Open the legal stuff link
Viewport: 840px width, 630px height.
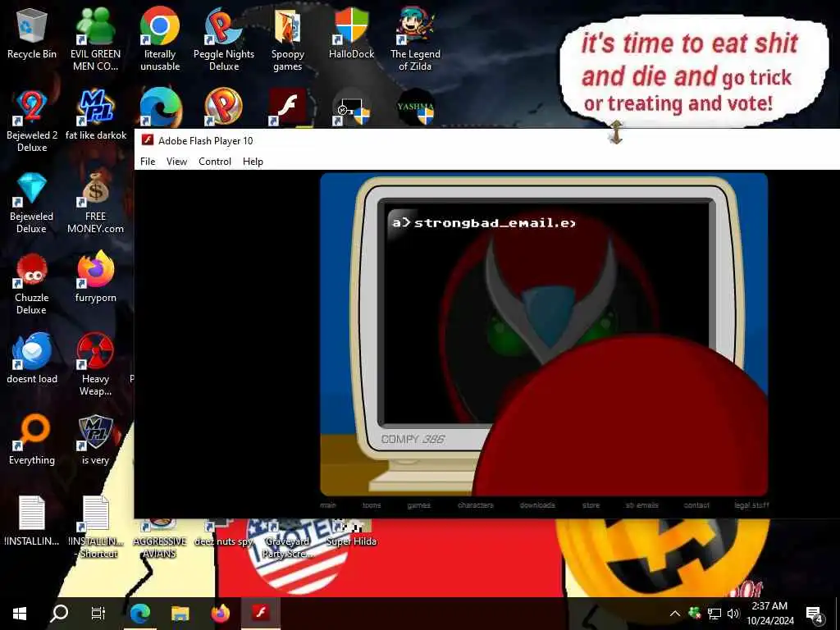point(751,505)
